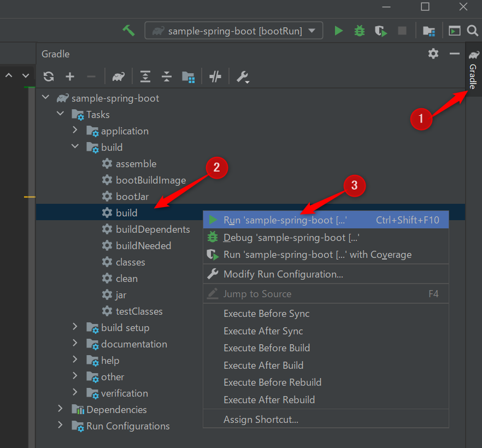
Task: Click Jump to Source menu entry
Action: [326, 294]
